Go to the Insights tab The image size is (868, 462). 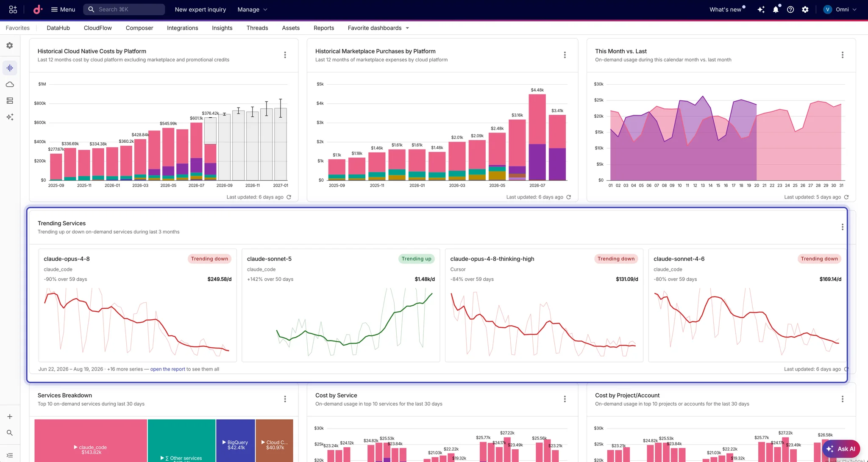[x=222, y=28]
